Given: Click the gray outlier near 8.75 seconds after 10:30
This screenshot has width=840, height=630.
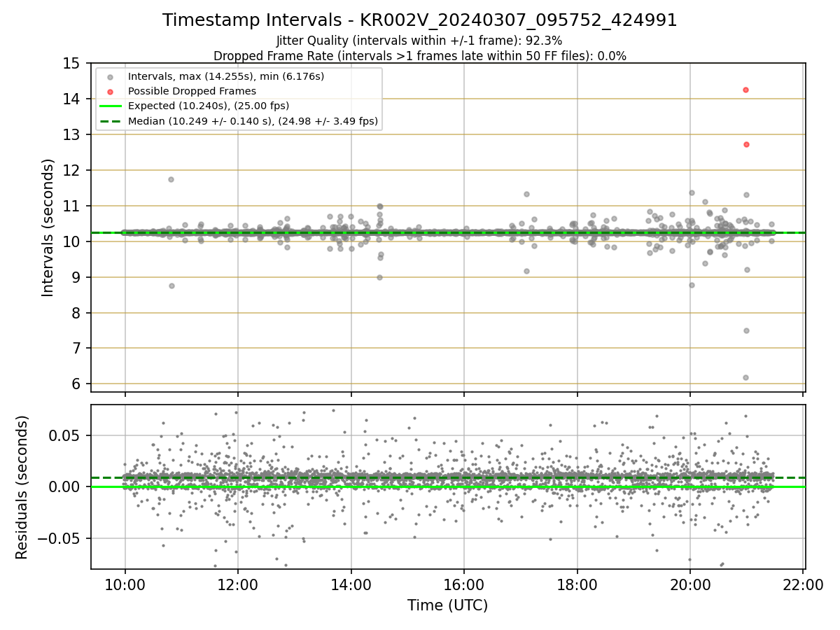Looking at the screenshot, I should (171, 286).
